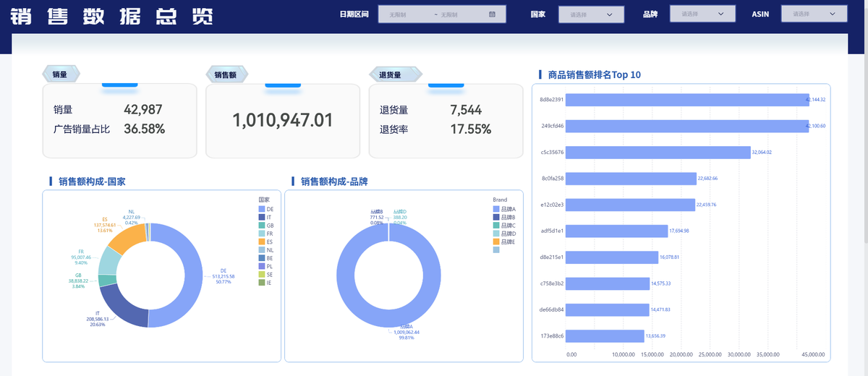Click the bar value label 13,656.39
This screenshot has width=868, height=376.
[655, 336]
